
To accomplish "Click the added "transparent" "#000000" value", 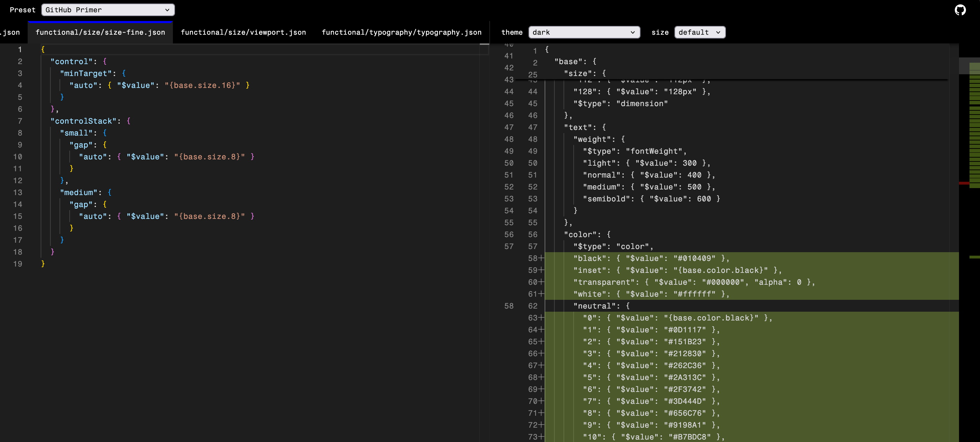I will (723, 282).
